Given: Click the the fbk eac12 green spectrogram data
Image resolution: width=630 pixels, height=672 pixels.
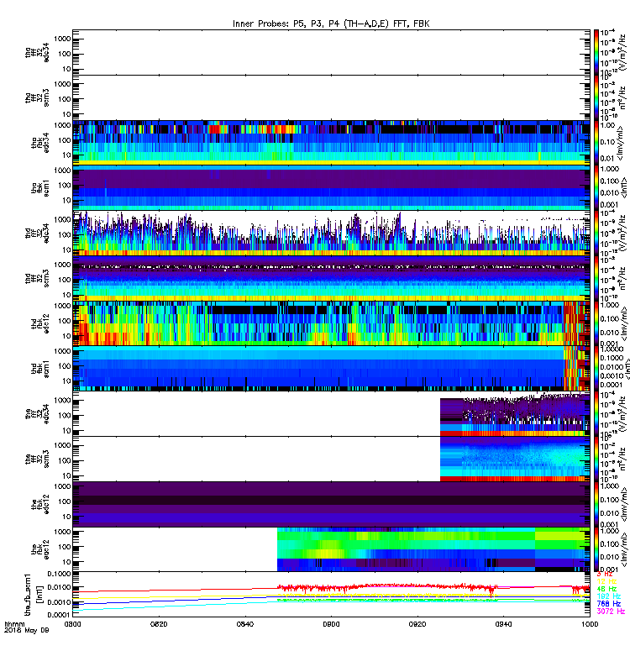Looking at the screenshot, I should [x=433, y=549].
